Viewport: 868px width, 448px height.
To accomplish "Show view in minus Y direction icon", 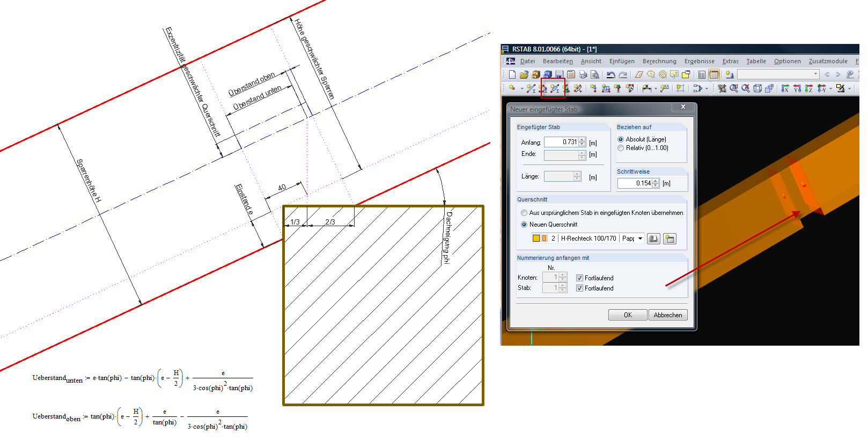I will coord(821,88).
